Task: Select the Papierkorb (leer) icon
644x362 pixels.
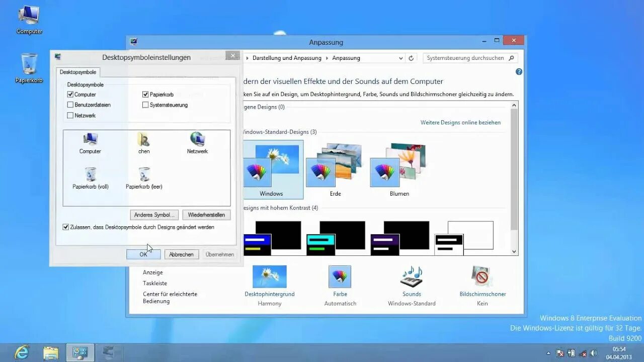Action: 144,178
